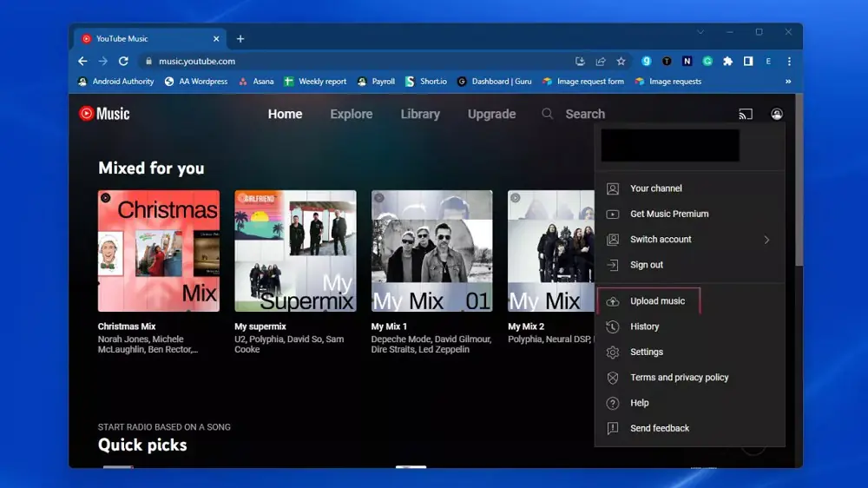The width and height of the screenshot is (868, 488).
Task: Open the account avatar menu icon
Action: [776, 114]
